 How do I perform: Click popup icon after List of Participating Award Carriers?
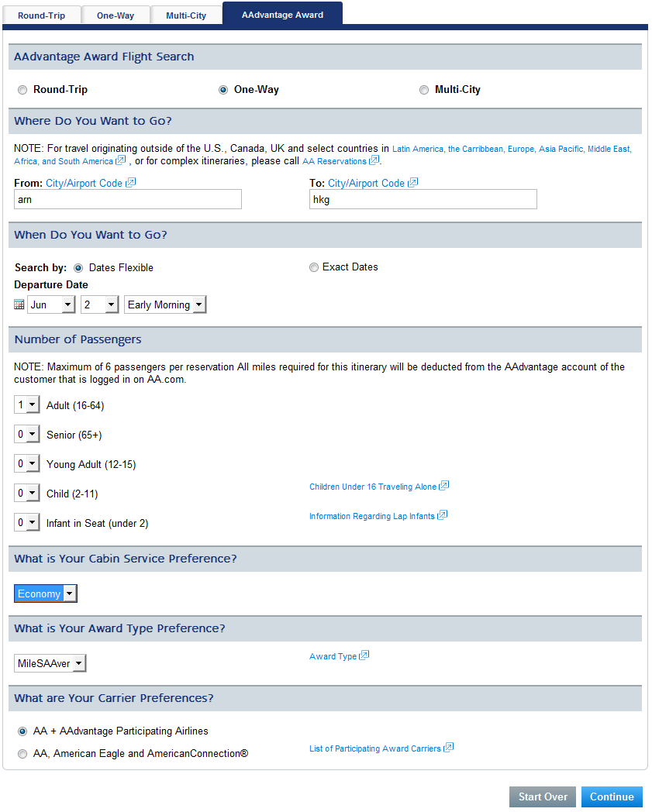(x=448, y=747)
